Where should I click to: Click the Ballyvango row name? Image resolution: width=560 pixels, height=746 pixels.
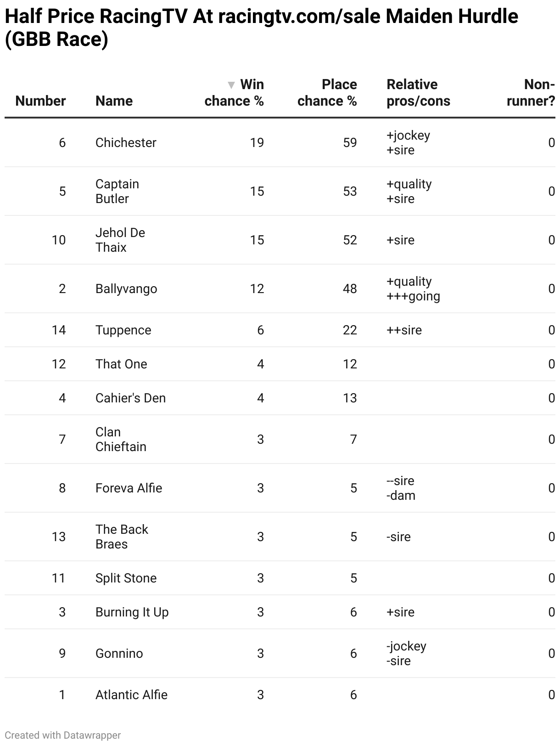126,288
